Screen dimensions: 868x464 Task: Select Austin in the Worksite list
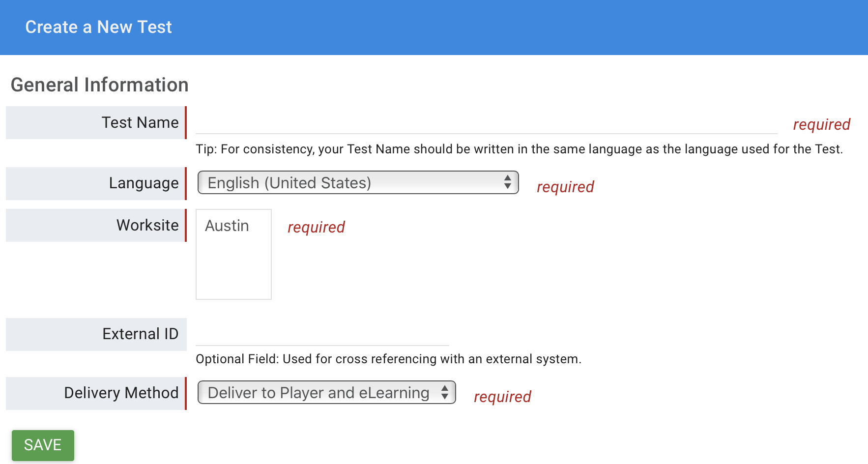[227, 226]
